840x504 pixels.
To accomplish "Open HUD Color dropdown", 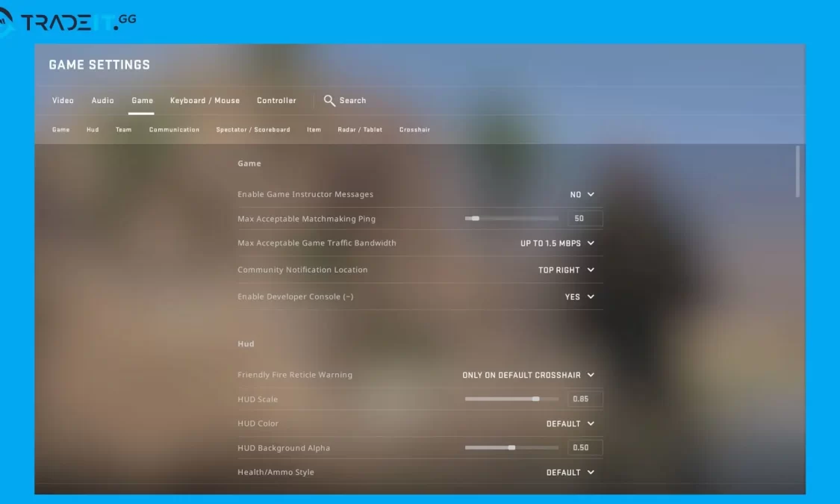I will pos(570,423).
